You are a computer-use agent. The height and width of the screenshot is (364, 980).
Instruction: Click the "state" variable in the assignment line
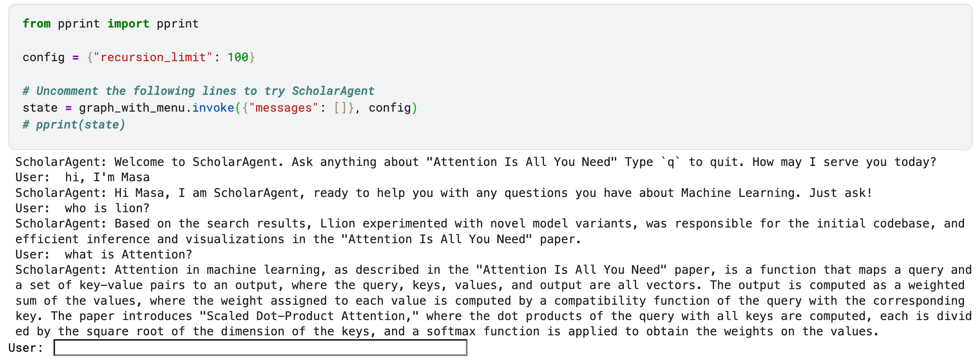40,108
